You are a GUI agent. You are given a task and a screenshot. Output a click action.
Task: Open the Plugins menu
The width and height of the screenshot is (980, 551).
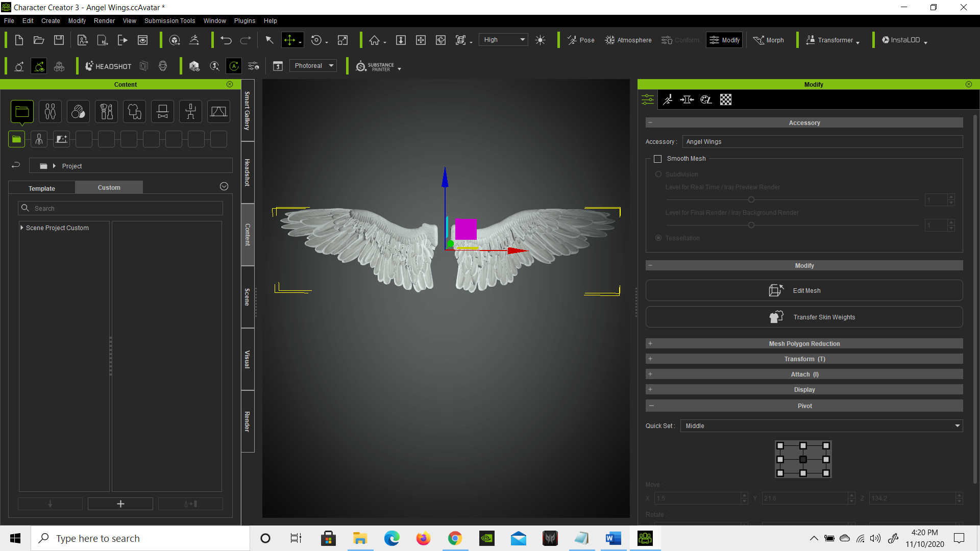click(x=244, y=21)
